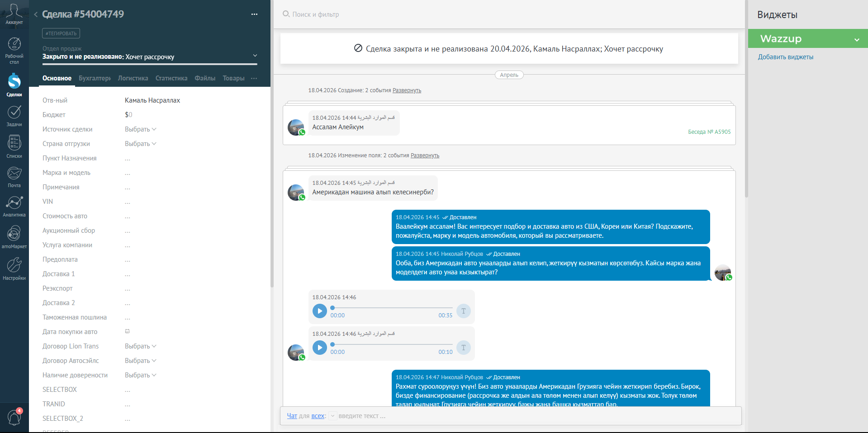Open the Источник сделки Выбрать dropdown

point(141,129)
